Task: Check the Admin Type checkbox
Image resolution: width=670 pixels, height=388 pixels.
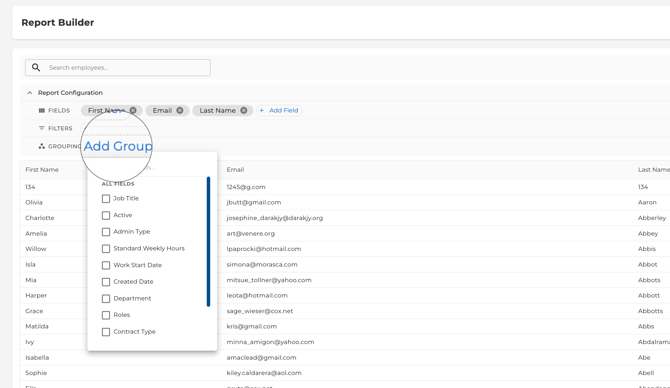Action: click(106, 232)
